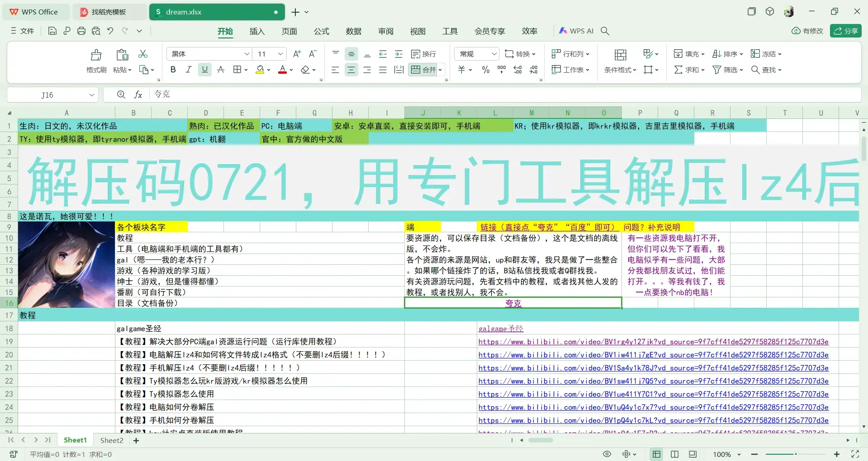Select the anime girl image thumbnail

[66, 265]
